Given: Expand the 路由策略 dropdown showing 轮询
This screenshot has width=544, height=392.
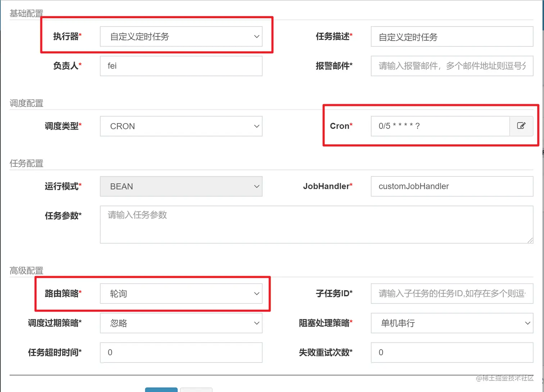Looking at the screenshot, I should (181, 293).
